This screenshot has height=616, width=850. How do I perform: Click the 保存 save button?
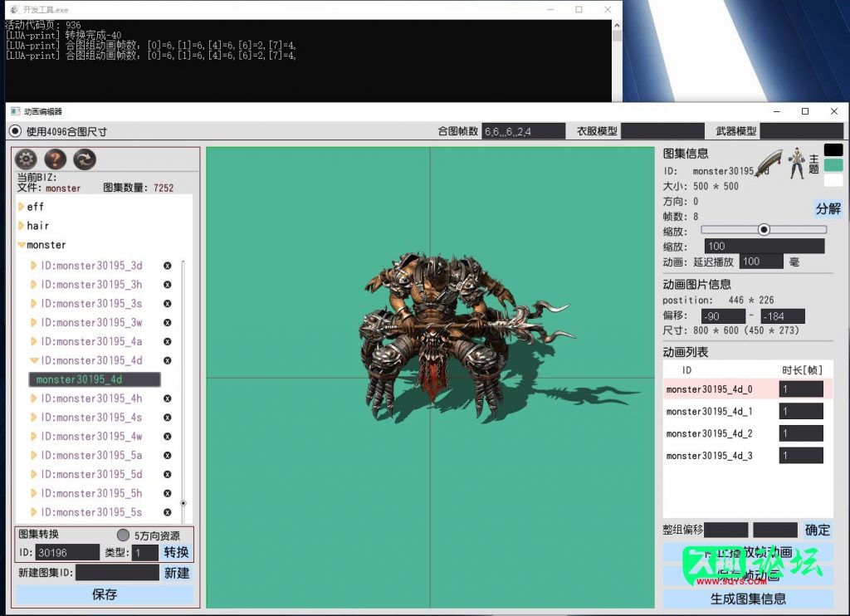pos(105,594)
